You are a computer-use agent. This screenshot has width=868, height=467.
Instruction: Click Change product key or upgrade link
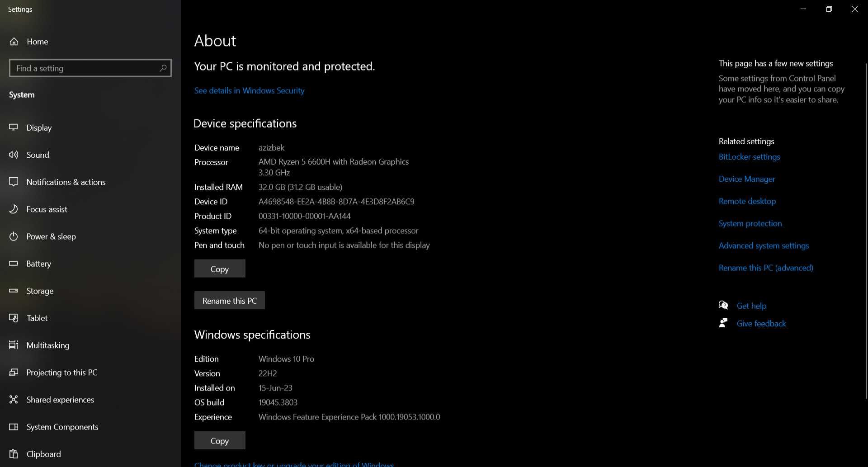(294, 464)
